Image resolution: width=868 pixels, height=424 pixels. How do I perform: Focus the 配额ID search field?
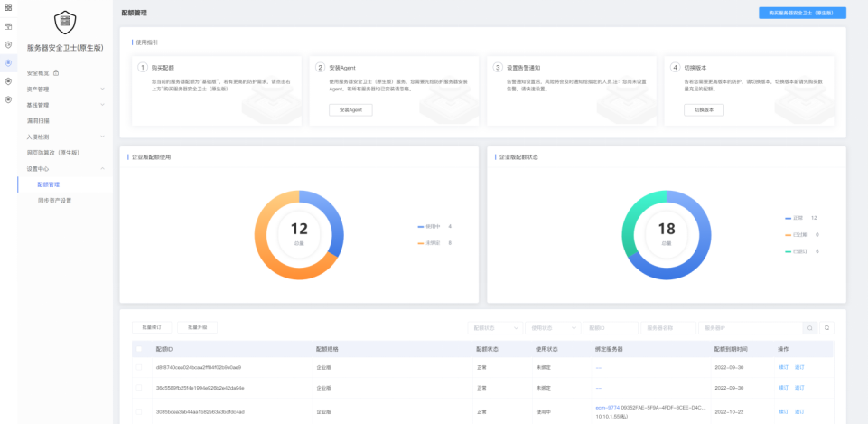tap(611, 328)
